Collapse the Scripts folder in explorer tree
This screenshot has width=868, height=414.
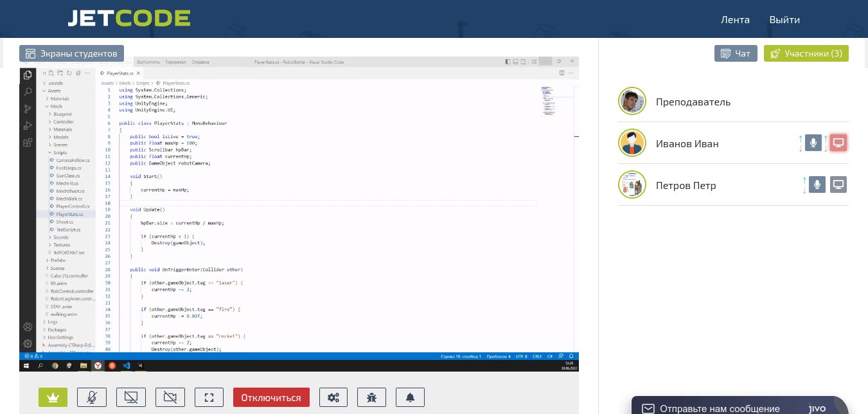pos(60,153)
